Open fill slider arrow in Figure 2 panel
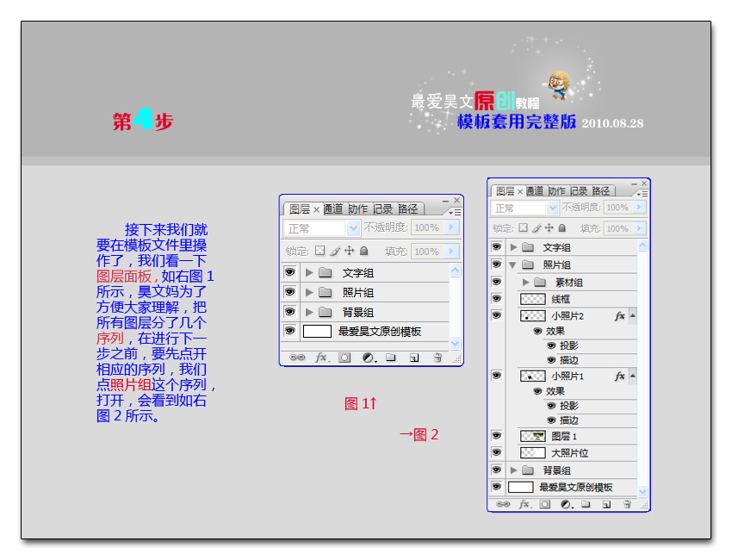The height and width of the screenshot is (560, 732). pos(639,228)
